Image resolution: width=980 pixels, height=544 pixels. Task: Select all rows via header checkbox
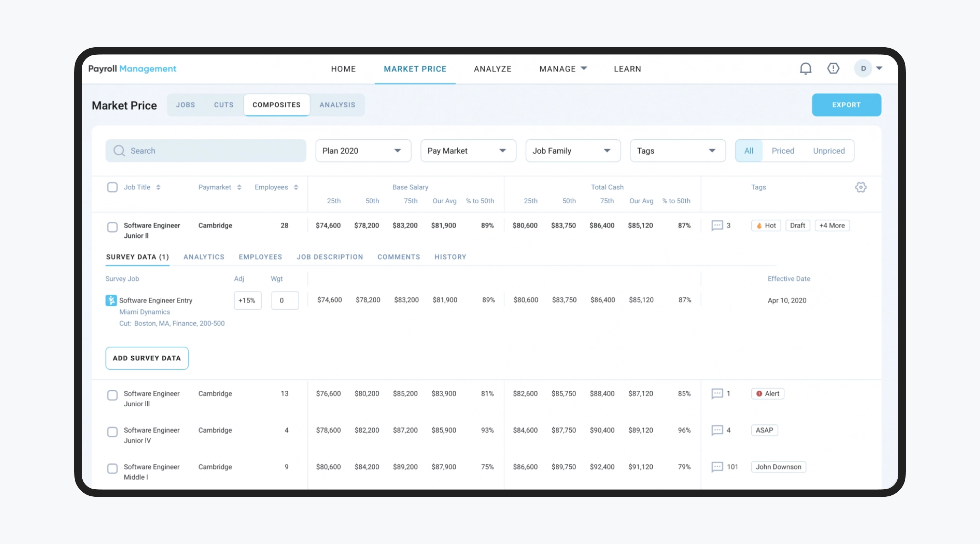[112, 187]
